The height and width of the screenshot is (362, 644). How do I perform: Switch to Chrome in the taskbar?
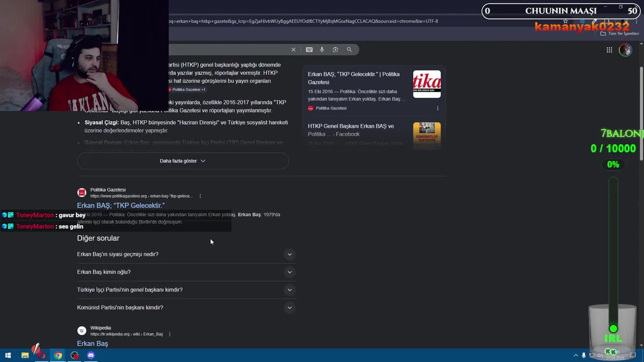[58, 355]
